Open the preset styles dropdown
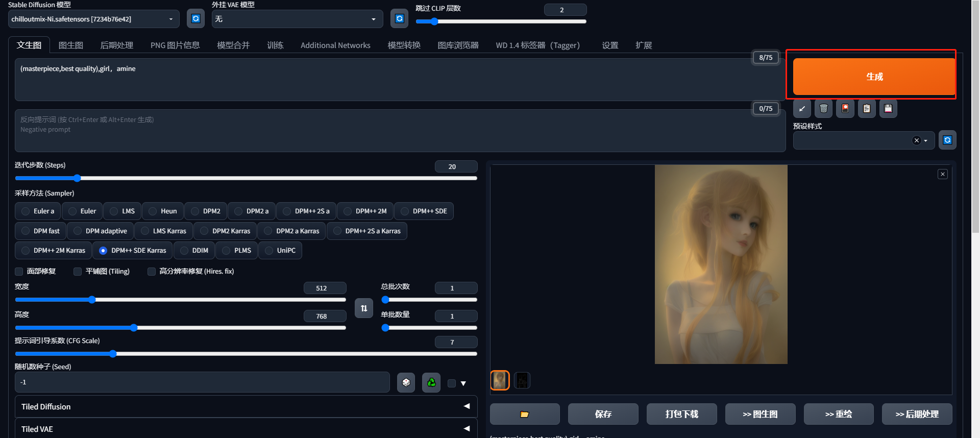 point(864,140)
